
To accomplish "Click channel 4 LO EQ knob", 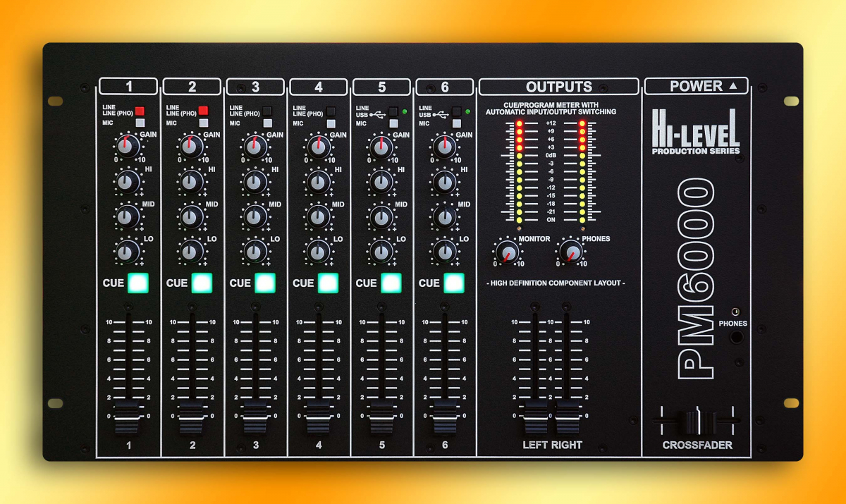I will click(318, 251).
